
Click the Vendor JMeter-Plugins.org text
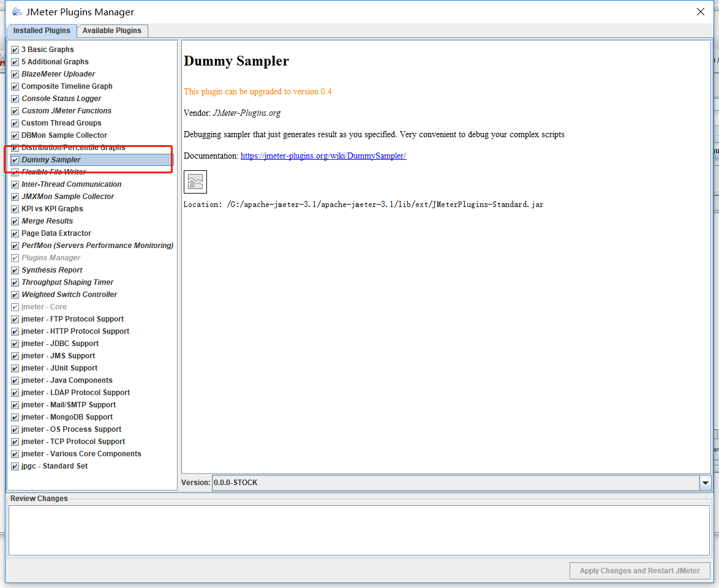232,113
